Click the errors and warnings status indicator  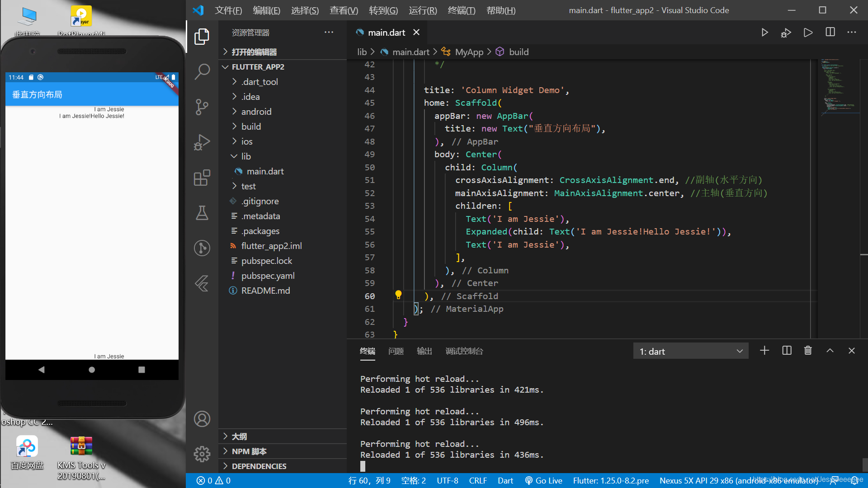(x=214, y=481)
